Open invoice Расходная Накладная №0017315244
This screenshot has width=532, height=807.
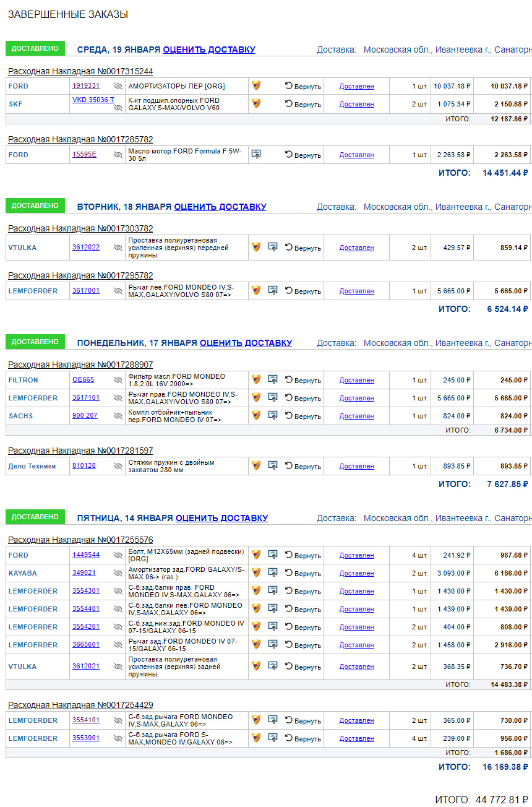pos(80,71)
